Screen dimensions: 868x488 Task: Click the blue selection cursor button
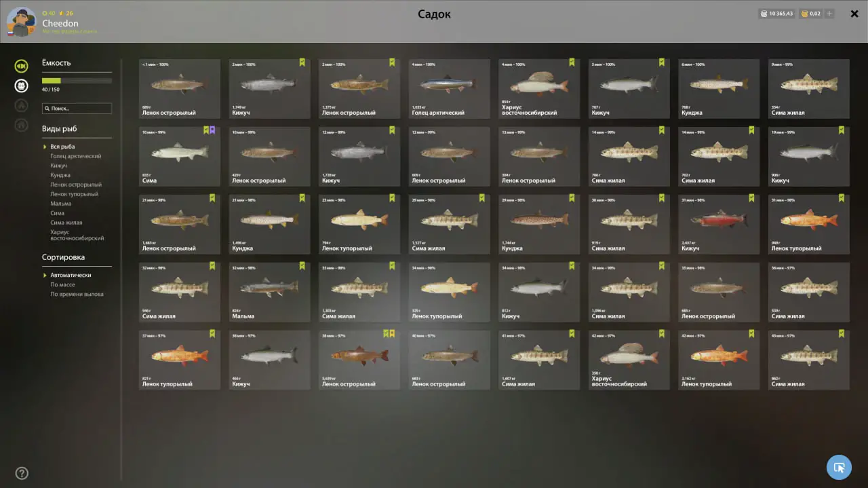coord(839,467)
